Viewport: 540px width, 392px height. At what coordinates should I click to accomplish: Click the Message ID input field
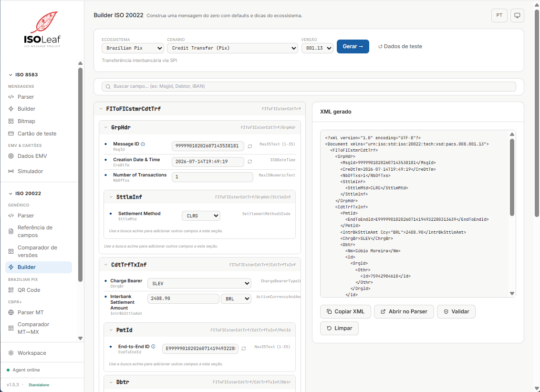pyautogui.click(x=208, y=146)
